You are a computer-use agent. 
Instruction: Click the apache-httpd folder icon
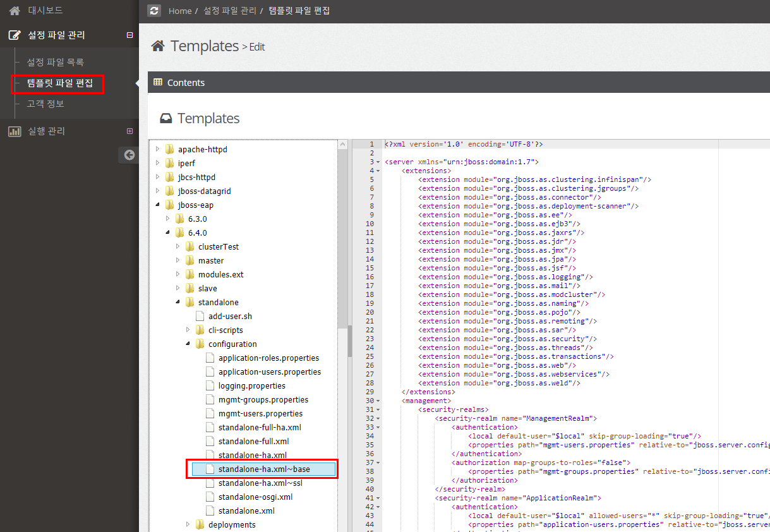pyautogui.click(x=169, y=150)
